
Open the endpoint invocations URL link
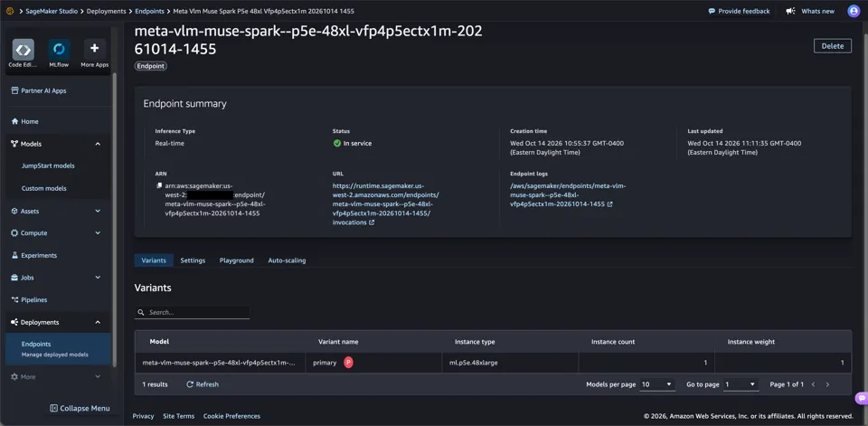(385, 204)
